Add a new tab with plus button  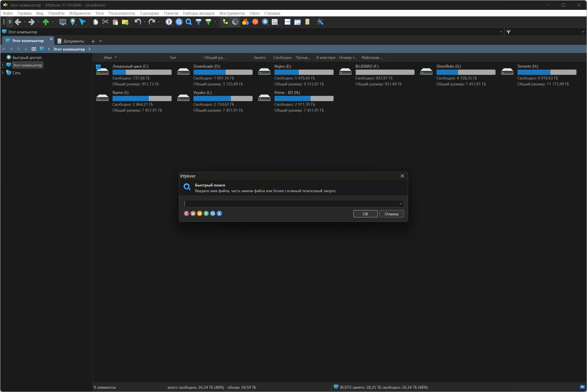(x=93, y=41)
